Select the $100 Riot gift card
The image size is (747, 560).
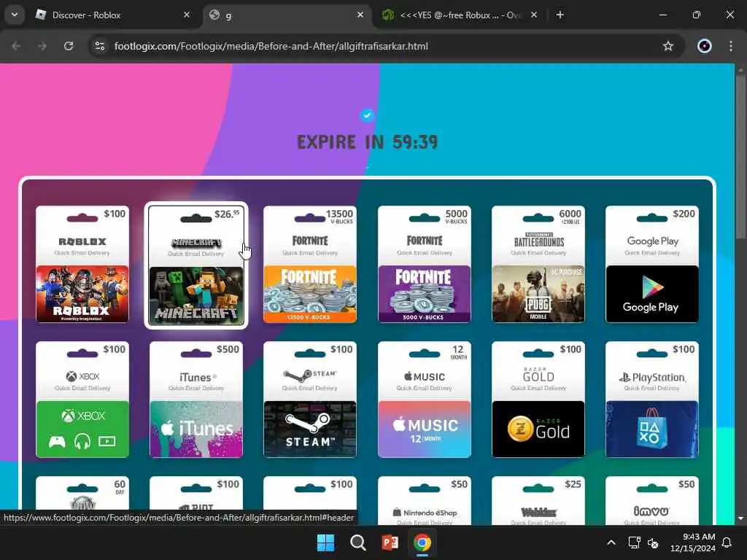(x=196, y=494)
